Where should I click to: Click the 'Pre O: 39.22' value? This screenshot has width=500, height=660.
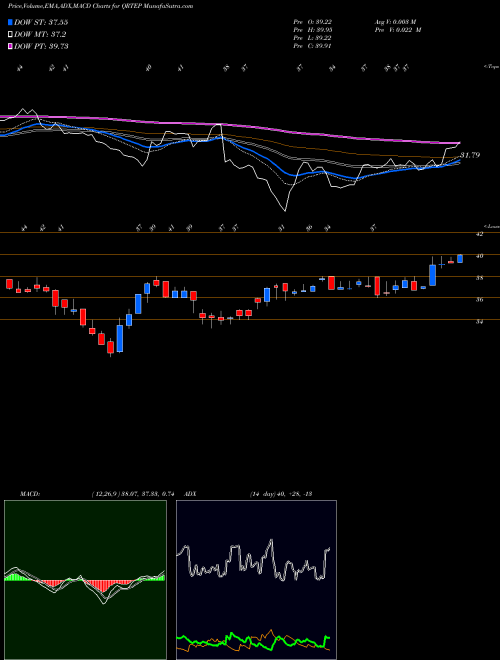point(312,22)
